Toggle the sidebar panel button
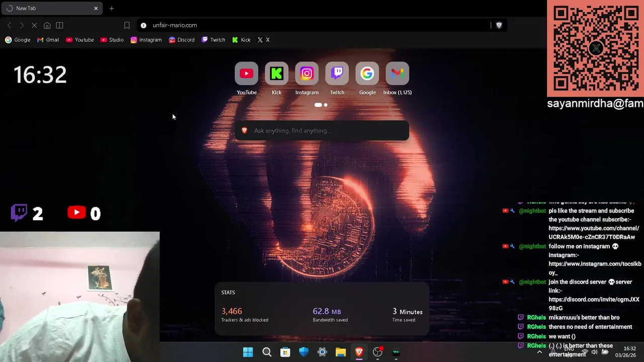Screen dimensions: 644x362 59,25
